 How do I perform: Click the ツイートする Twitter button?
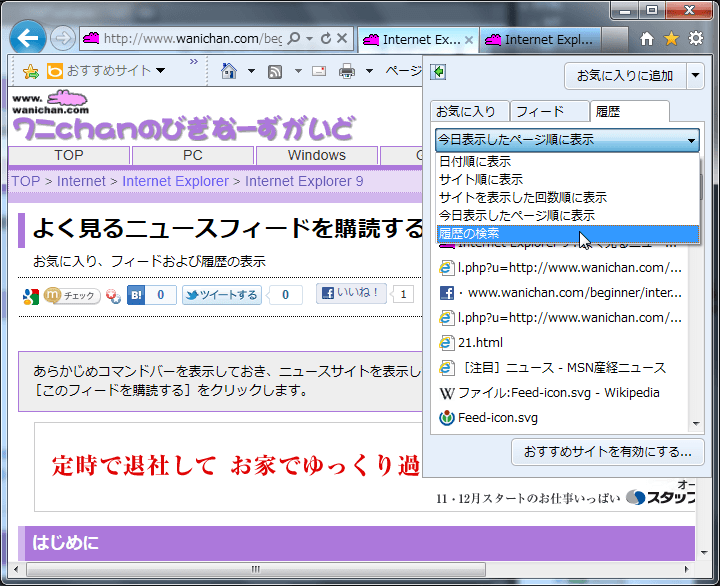click(222, 295)
